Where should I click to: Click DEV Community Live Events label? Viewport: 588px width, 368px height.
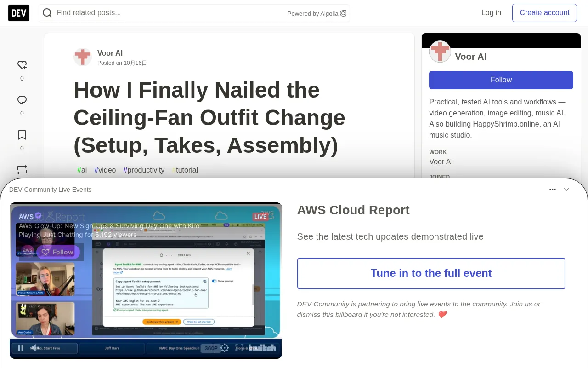[50, 190]
